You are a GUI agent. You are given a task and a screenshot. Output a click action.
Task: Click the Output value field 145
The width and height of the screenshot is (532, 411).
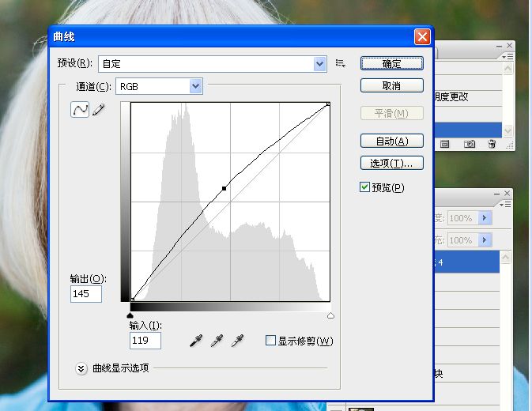coord(86,294)
